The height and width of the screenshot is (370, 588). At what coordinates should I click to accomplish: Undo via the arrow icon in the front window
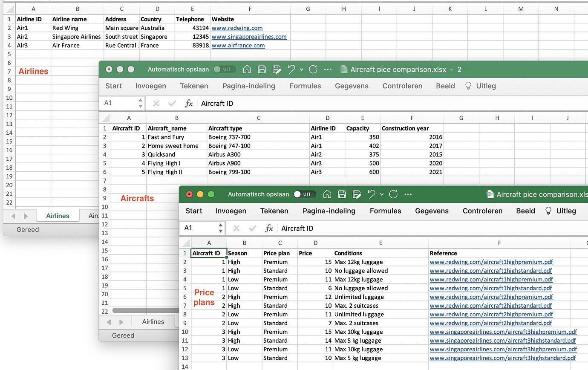372,194
